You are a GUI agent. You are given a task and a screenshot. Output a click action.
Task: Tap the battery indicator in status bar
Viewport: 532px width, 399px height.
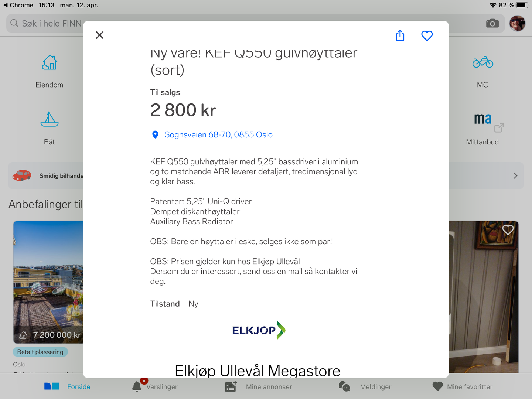[x=522, y=5]
